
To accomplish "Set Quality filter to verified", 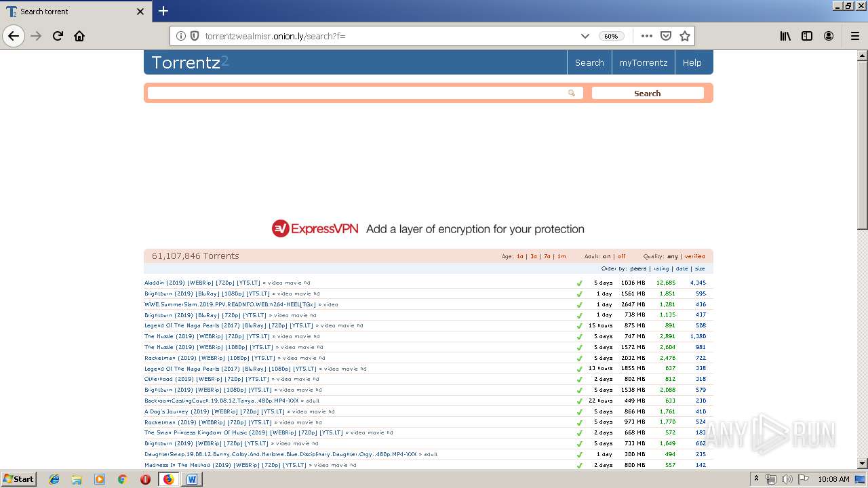I will 695,256.
